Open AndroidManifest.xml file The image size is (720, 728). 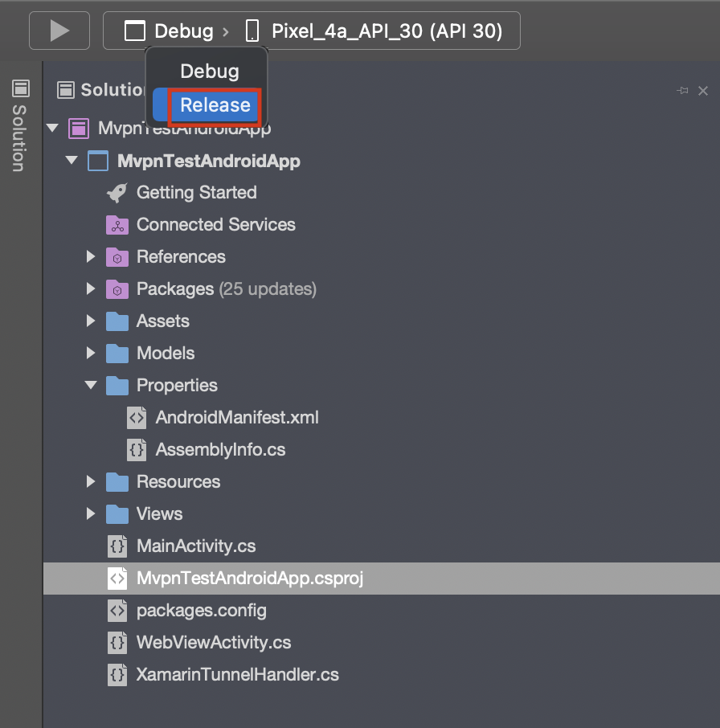[237, 418]
